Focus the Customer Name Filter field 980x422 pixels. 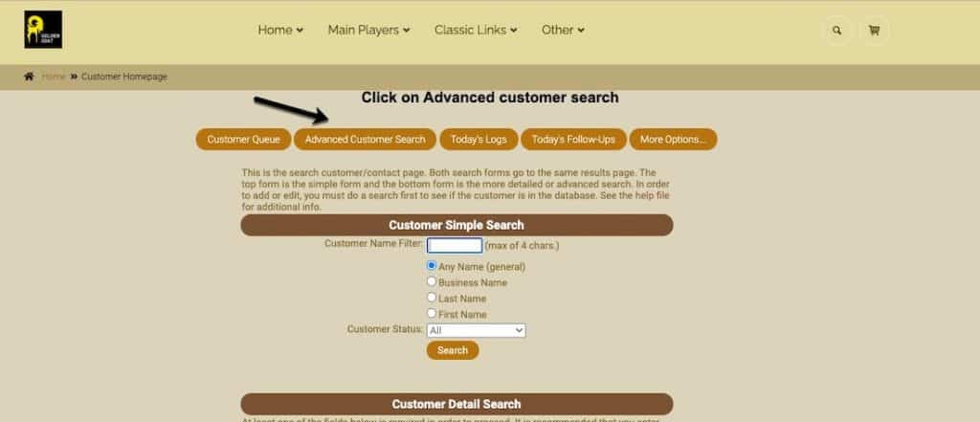point(455,245)
